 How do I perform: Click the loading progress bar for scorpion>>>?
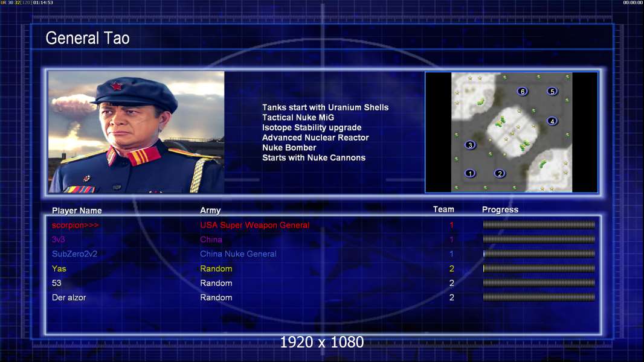click(x=539, y=224)
